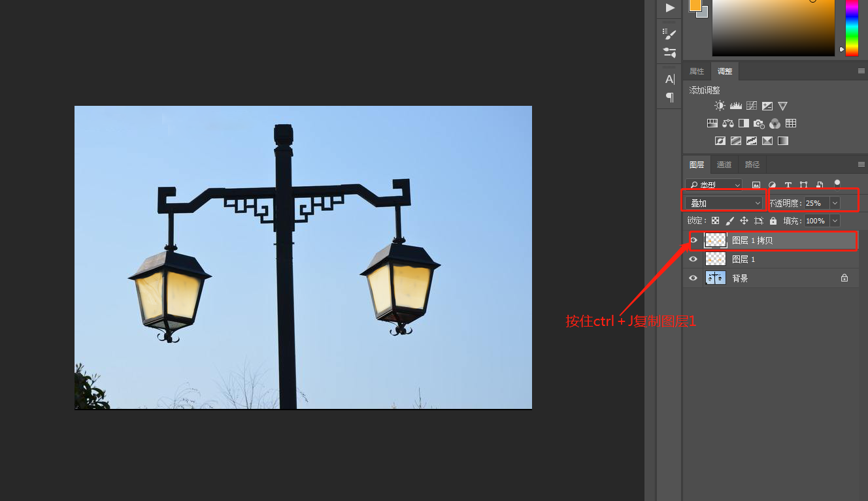The height and width of the screenshot is (501, 868).
Task: Open the Paragraph panel icon
Action: 670,97
